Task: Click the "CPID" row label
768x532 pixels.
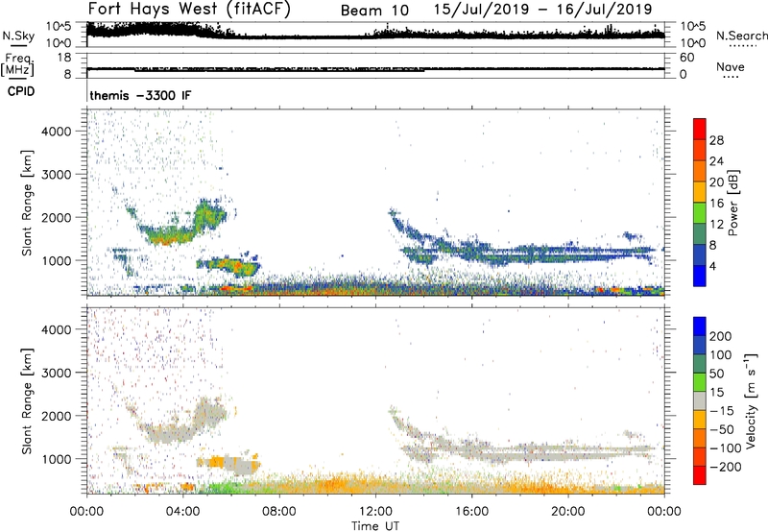Action: tap(21, 91)
